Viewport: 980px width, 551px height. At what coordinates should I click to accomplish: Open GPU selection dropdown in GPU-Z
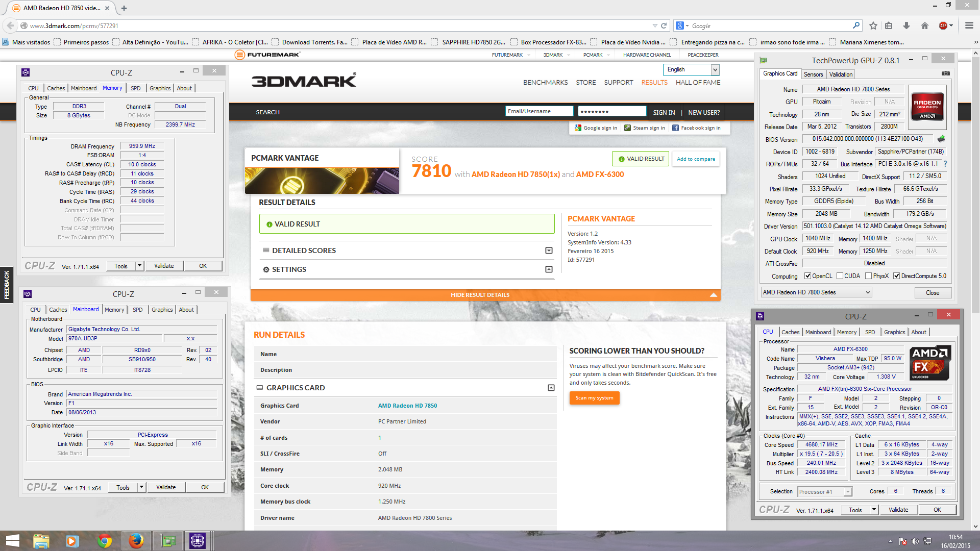(816, 292)
